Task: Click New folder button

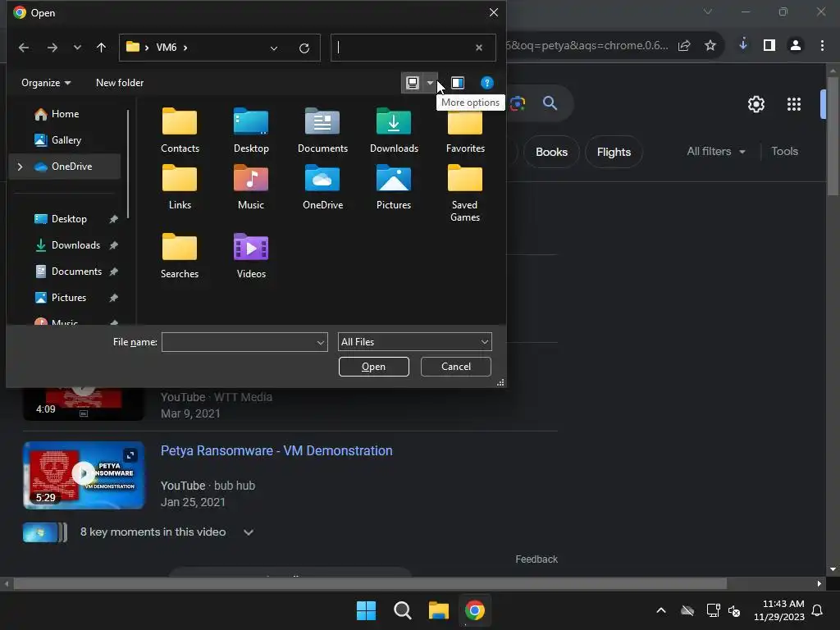Action: (x=120, y=83)
